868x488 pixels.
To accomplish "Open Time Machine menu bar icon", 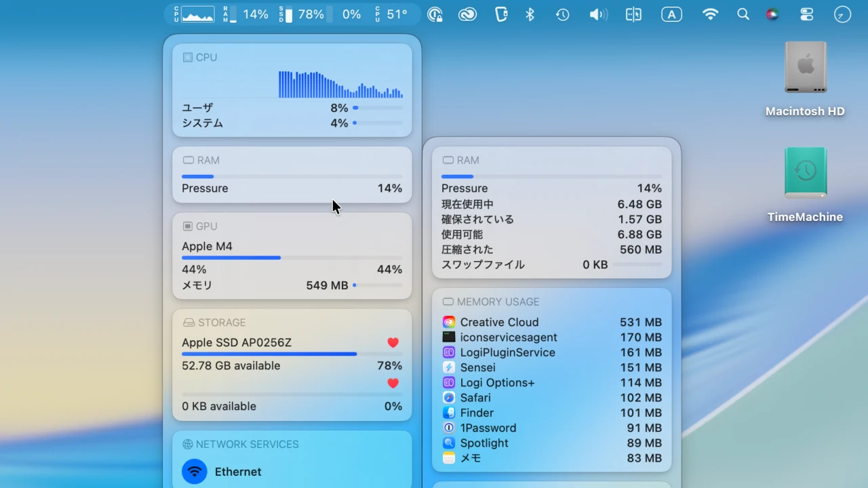I will 562,14.
